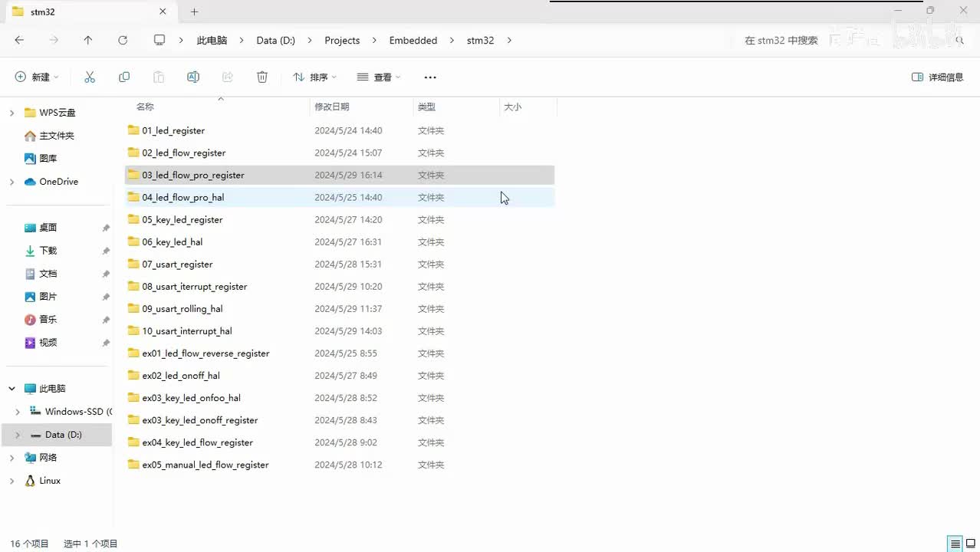Select folder 04_led_flow_pro_hal
The width and height of the screenshot is (980, 552).
[x=340, y=197]
